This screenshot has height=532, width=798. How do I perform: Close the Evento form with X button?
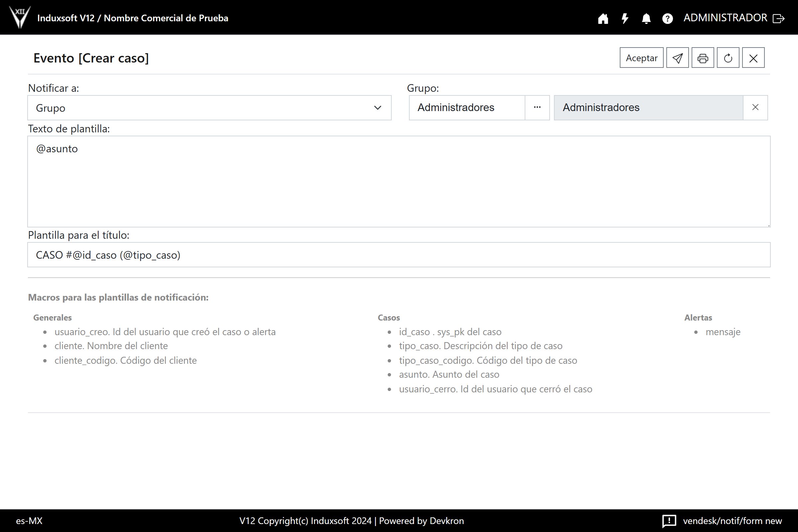[753, 58]
